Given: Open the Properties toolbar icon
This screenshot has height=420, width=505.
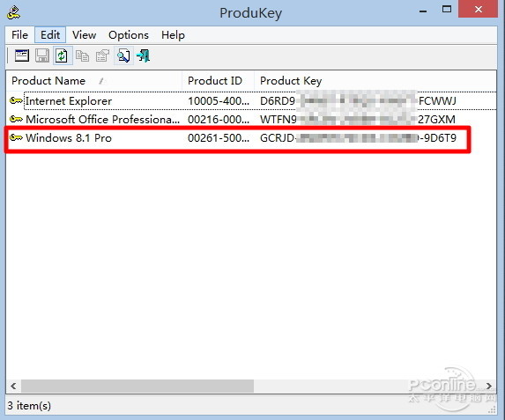Looking at the screenshot, I should (x=102, y=55).
